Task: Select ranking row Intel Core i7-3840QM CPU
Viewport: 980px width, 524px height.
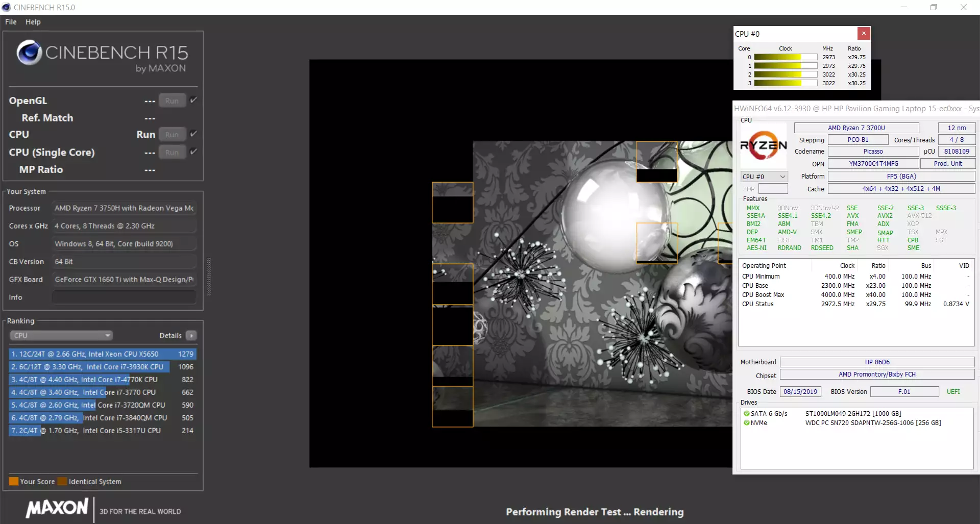Action: pyautogui.click(x=103, y=418)
